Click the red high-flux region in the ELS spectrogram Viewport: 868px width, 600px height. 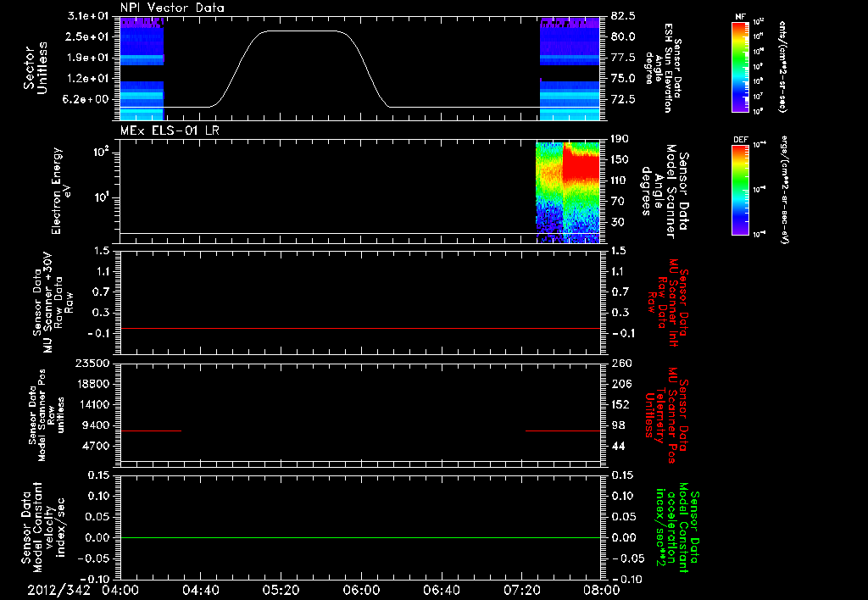pyautogui.click(x=581, y=166)
